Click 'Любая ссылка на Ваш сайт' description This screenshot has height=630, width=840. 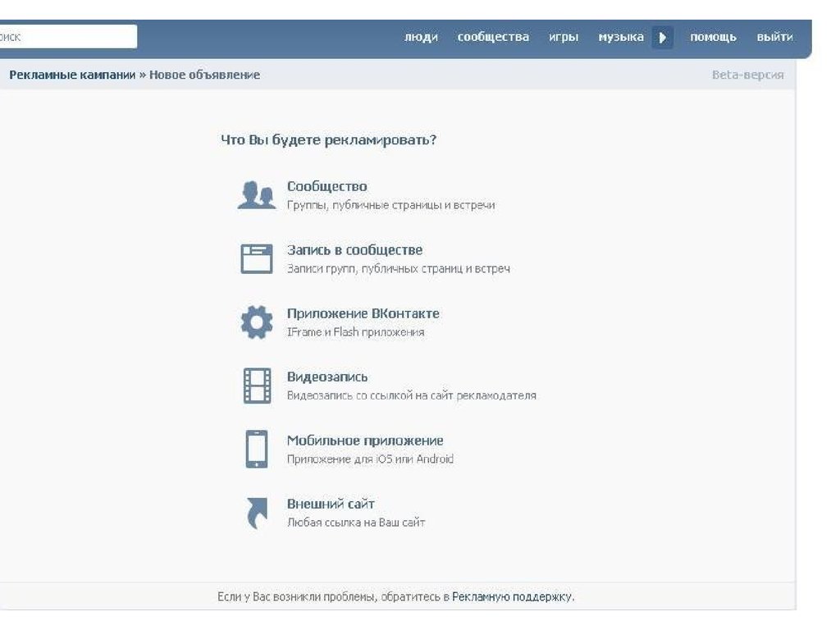(x=356, y=523)
